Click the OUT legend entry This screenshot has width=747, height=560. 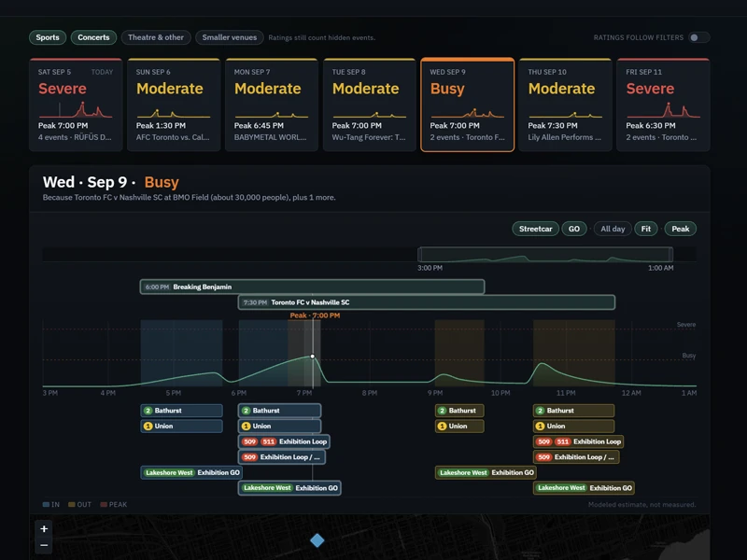(x=79, y=504)
